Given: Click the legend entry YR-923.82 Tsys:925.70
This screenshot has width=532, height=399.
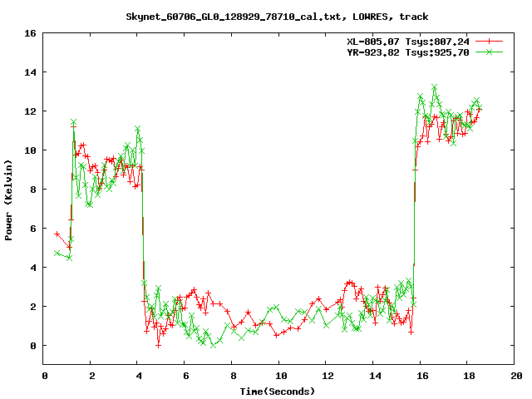Looking at the screenshot, I should click(x=408, y=52).
